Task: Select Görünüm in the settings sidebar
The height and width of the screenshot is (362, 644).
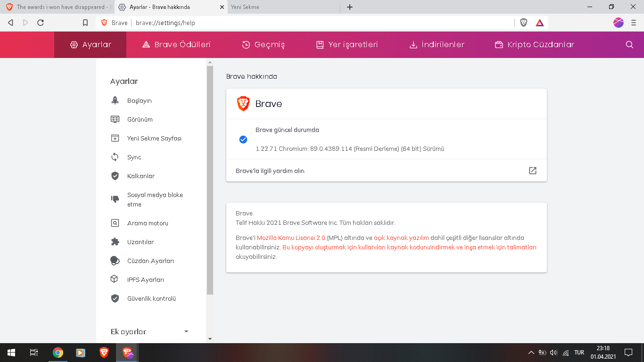Action: coord(140,120)
